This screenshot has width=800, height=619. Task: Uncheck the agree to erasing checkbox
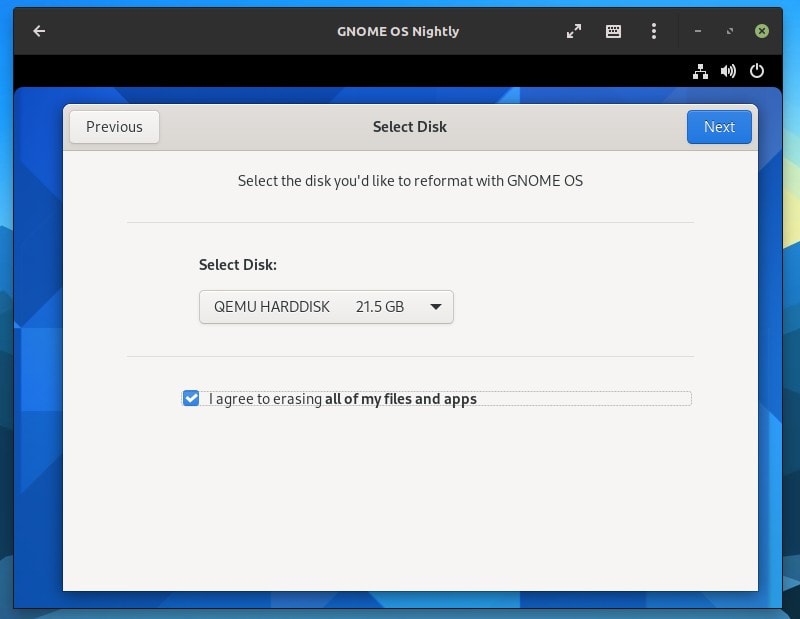point(191,398)
